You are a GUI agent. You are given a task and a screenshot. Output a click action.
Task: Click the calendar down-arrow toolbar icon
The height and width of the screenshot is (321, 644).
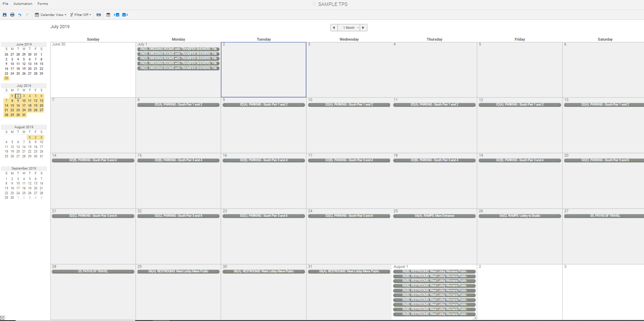125,15
